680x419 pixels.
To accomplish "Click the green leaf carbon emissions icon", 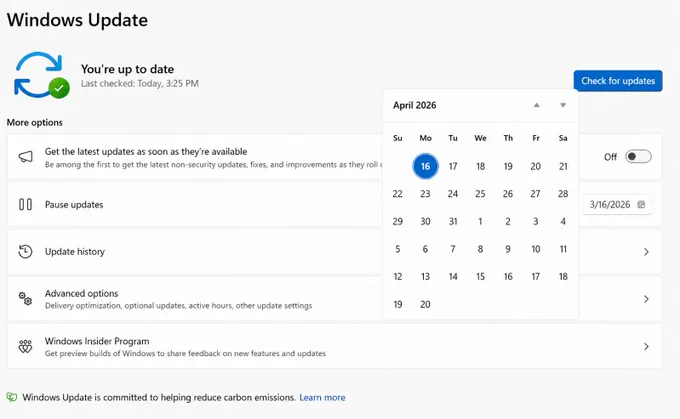I will 12,397.
